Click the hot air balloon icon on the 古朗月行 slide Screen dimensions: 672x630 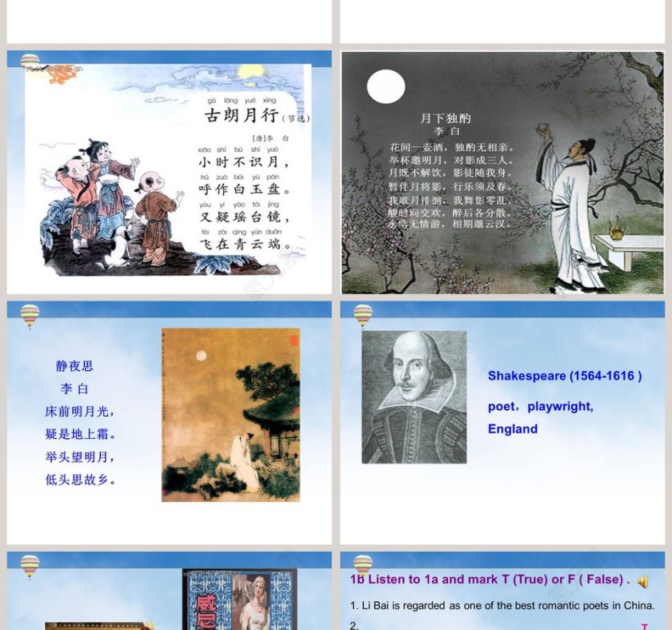point(30,59)
